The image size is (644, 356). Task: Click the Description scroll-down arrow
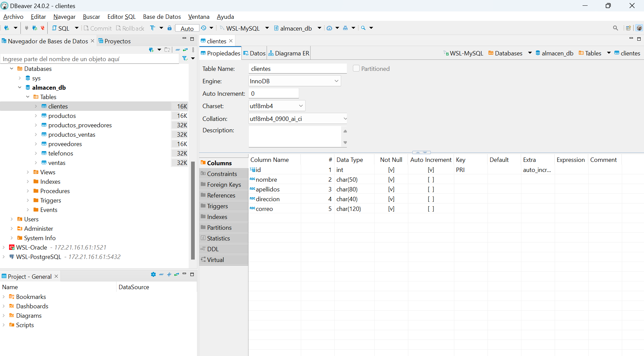345,143
